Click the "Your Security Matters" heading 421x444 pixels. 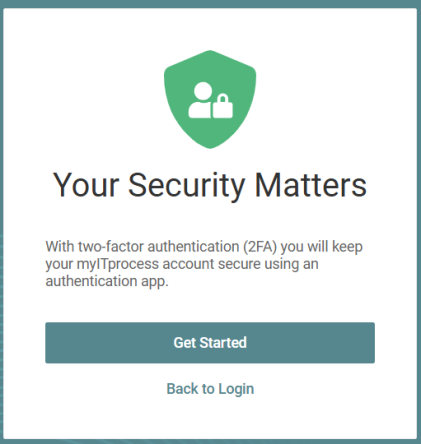[x=210, y=186]
